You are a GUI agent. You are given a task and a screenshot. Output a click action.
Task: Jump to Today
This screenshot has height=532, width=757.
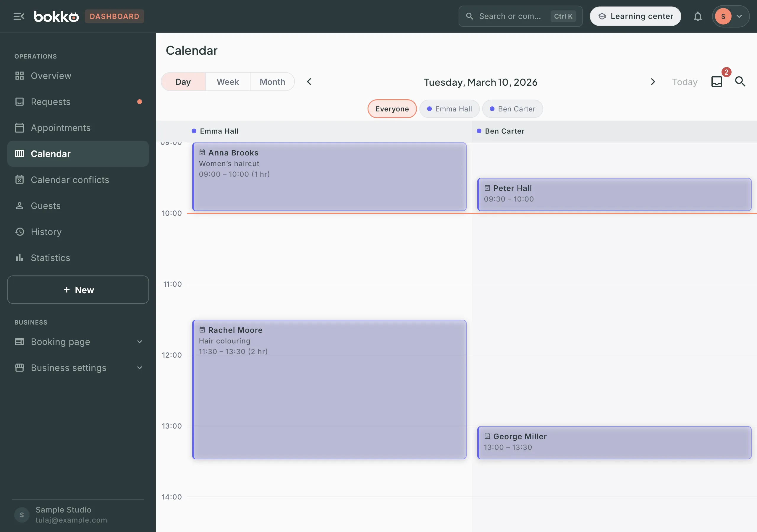(685, 82)
